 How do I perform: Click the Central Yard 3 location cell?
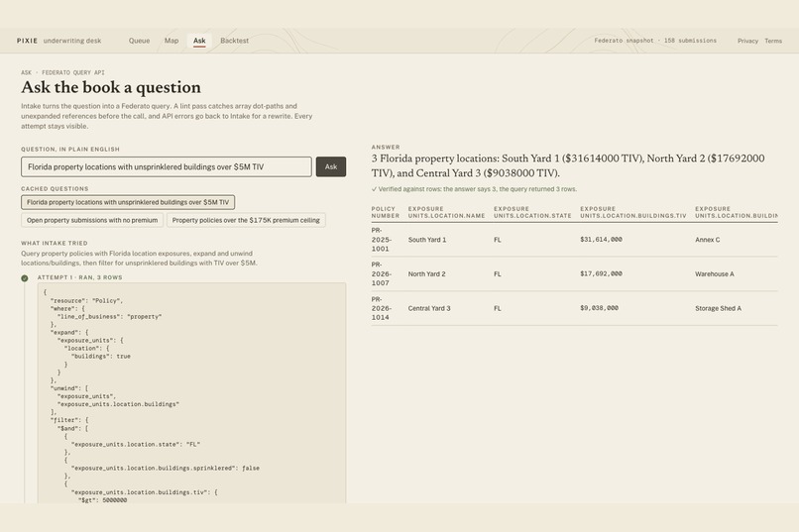429,308
